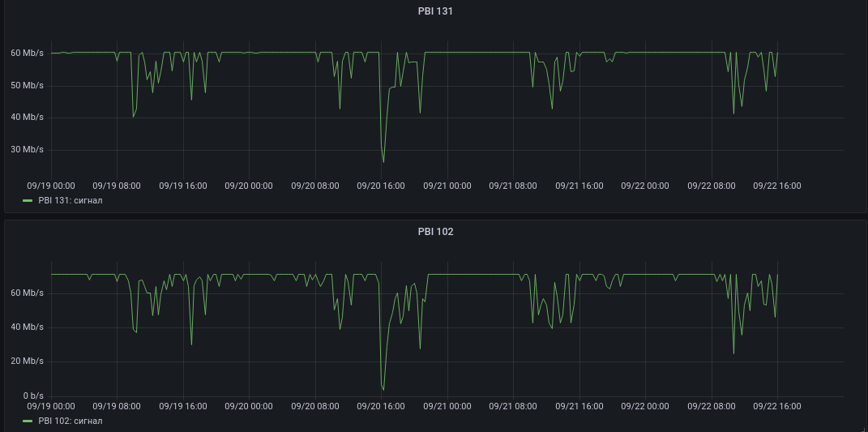Click the green color swatch for PBI 131
The image size is (868, 432).
point(28,200)
